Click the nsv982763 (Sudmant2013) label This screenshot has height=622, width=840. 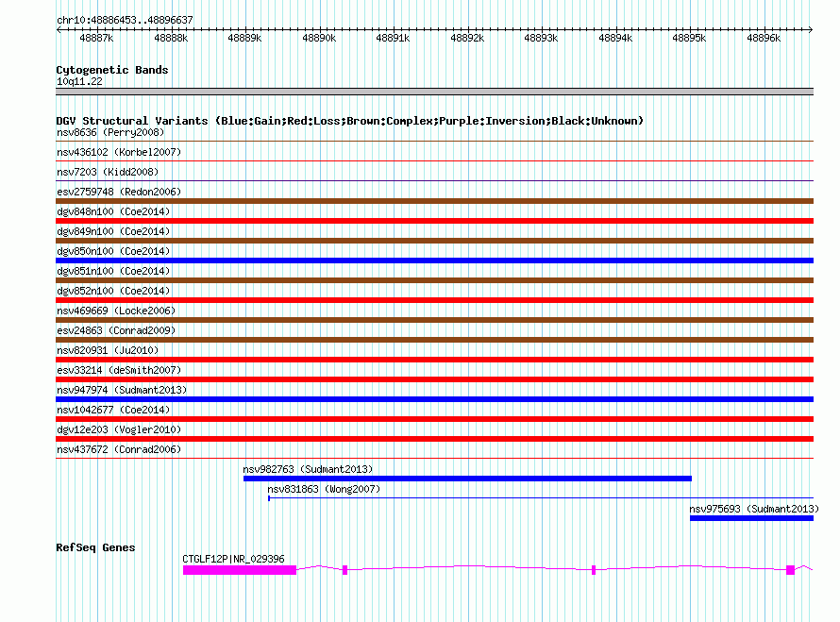(308, 469)
